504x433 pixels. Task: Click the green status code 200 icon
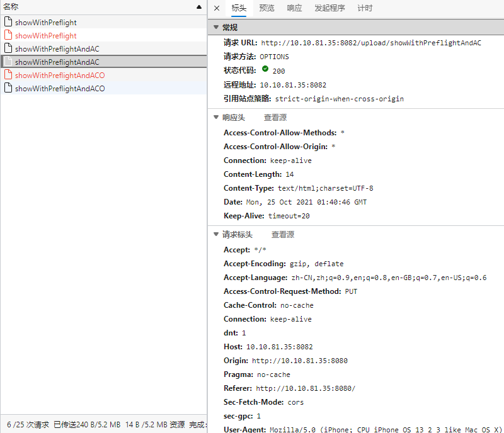tap(265, 70)
